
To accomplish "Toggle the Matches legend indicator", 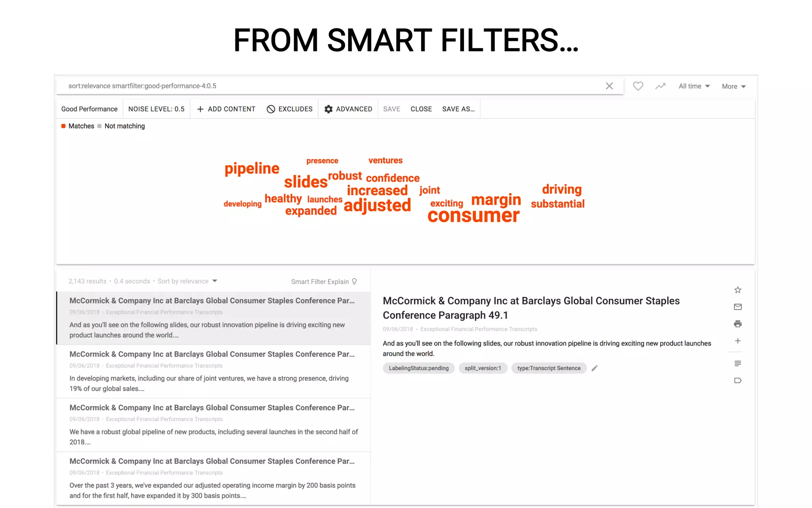I will click(63, 126).
